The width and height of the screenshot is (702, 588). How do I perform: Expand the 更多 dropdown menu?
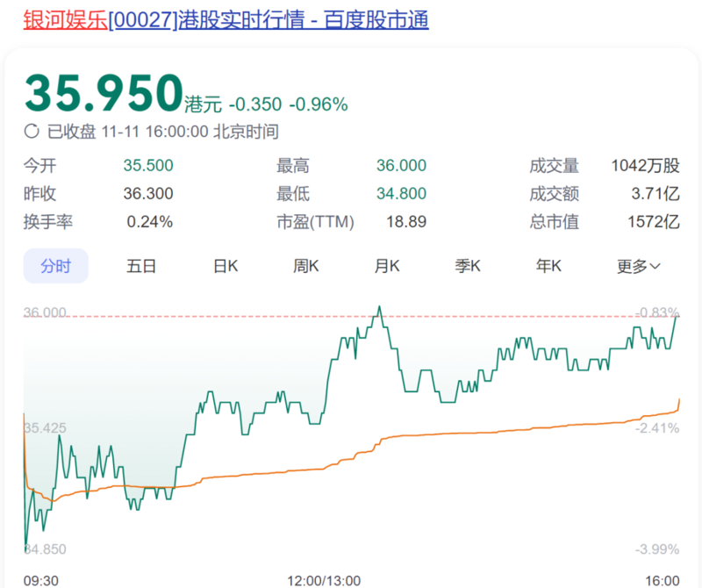[x=638, y=266]
